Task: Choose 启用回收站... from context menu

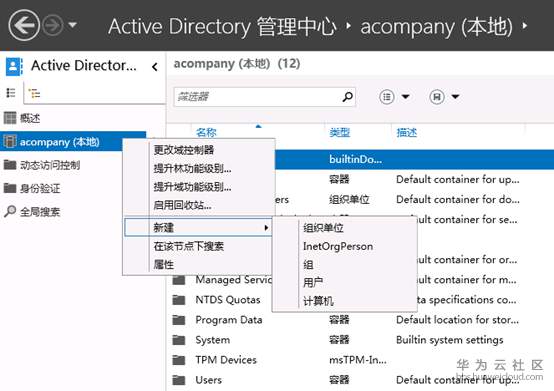Action: point(199,205)
